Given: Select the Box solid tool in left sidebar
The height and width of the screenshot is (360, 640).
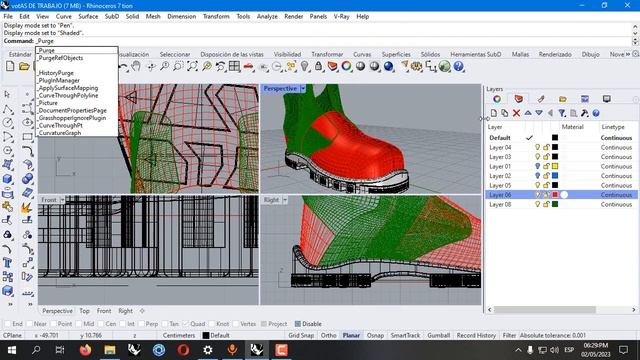Looking at the screenshot, I should point(7,179).
